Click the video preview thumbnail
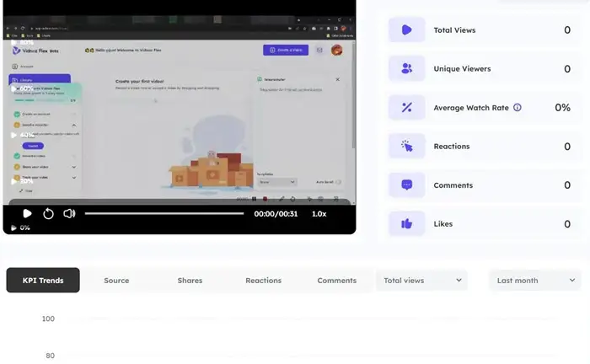Image resolution: width=590 pixels, height=364 pixels. point(179,110)
